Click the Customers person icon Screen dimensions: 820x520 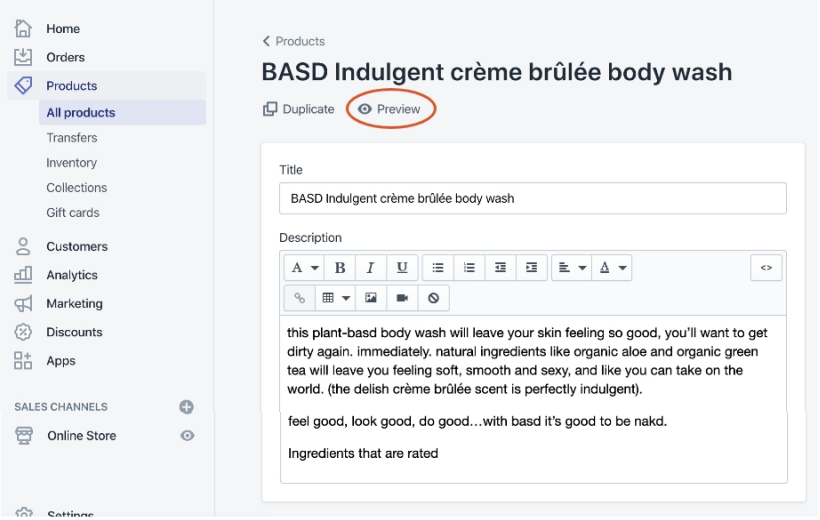(23, 246)
